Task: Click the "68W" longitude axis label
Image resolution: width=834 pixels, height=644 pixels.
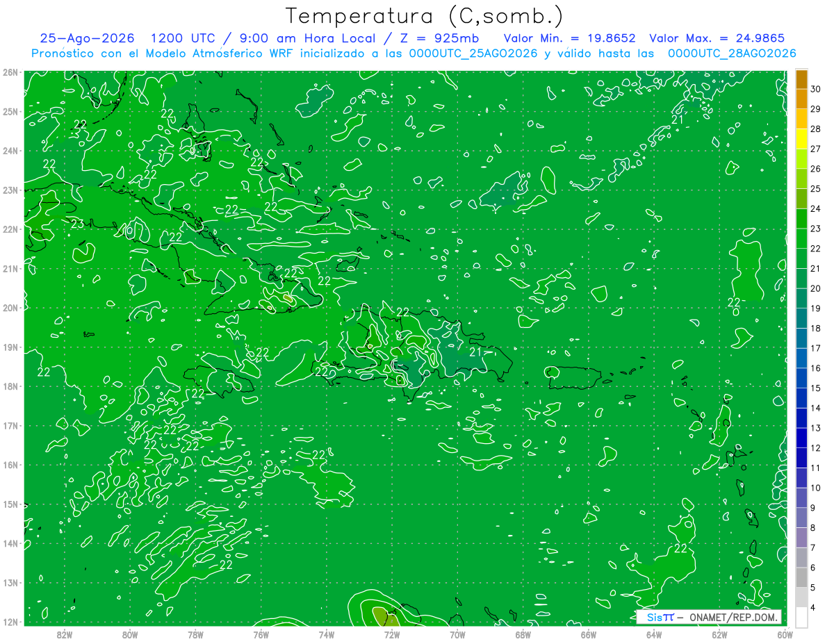Action: coord(523,634)
